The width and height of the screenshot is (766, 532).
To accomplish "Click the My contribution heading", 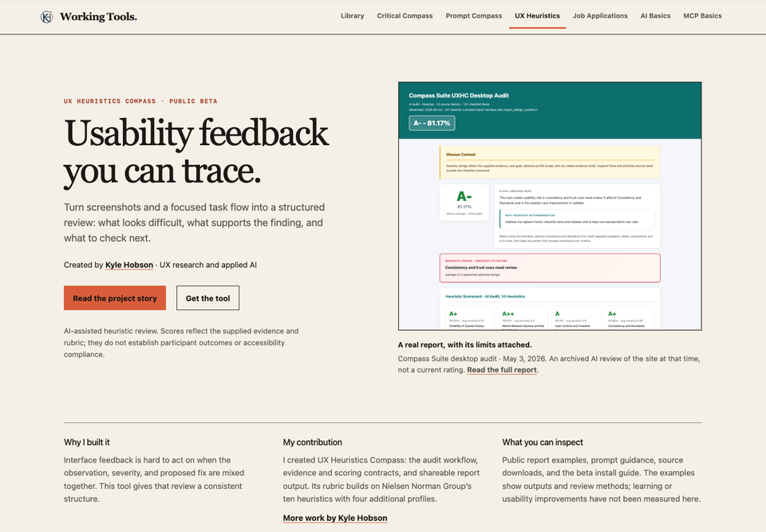I will point(313,442).
